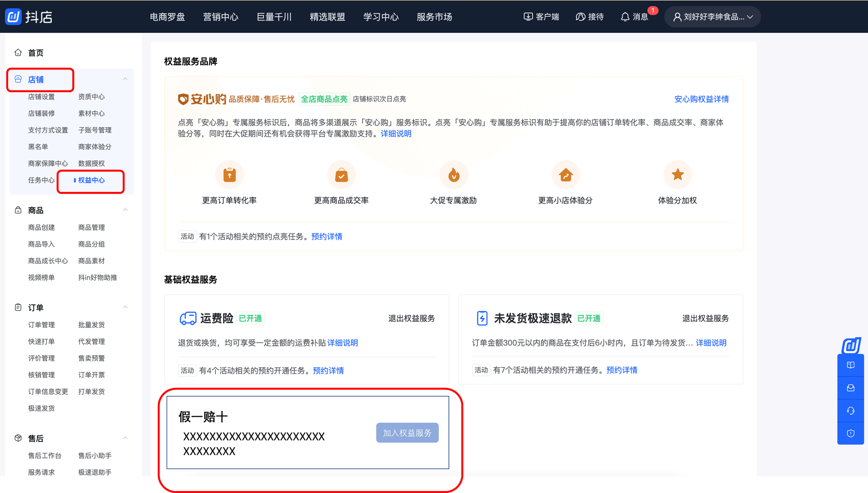
Task: Click the 首页 home icon in sidebar
Action: [x=18, y=53]
